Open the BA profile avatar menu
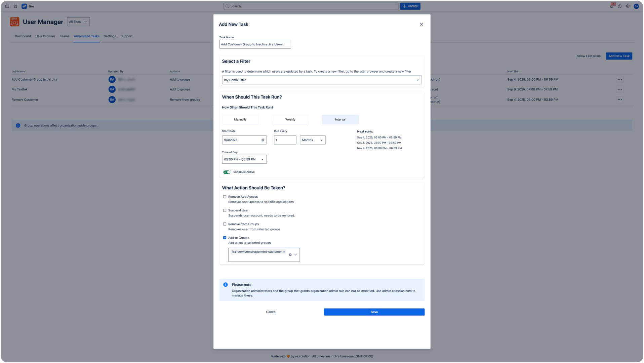This screenshot has height=363, width=644. click(636, 6)
